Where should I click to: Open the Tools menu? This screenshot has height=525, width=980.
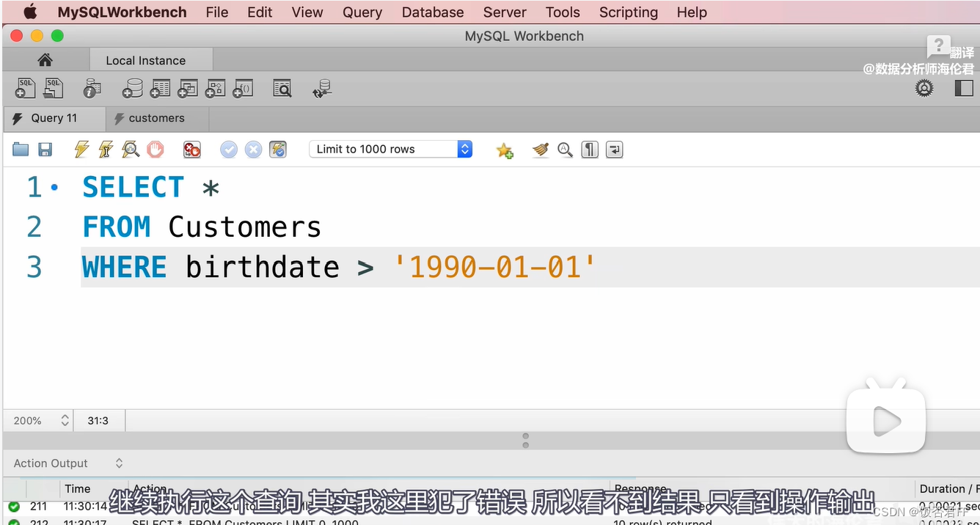pos(563,12)
